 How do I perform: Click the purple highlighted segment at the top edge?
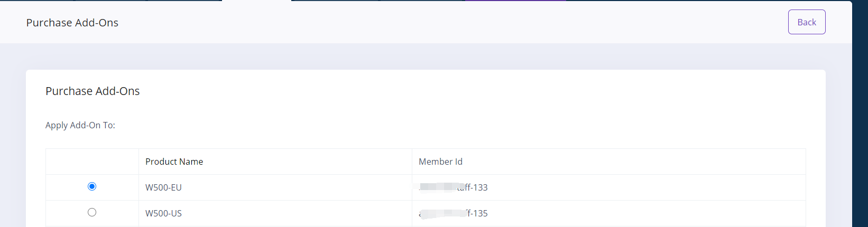pyautogui.click(x=515, y=1)
